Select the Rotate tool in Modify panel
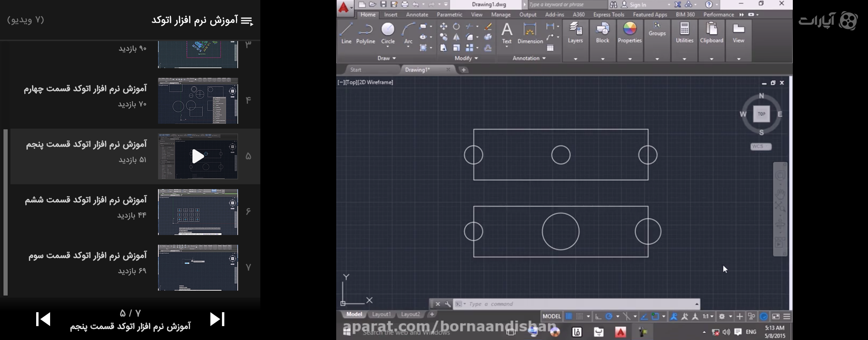The height and width of the screenshot is (340, 868). tap(456, 26)
